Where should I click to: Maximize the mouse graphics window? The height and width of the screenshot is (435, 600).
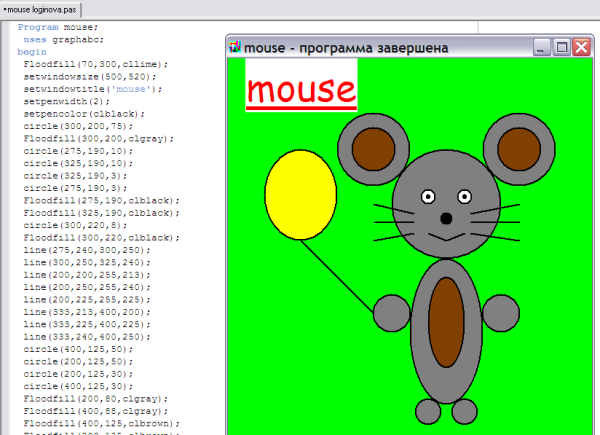pos(562,47)
